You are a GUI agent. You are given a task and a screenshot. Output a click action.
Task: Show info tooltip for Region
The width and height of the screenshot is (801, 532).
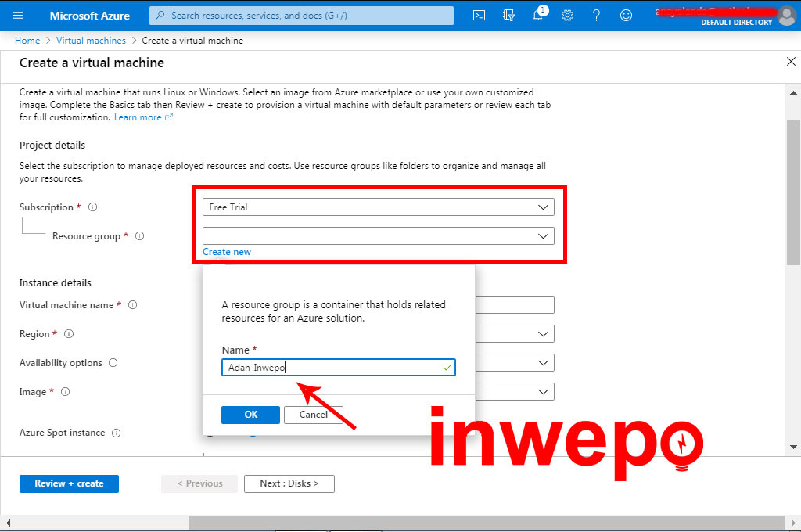point(69,334)
